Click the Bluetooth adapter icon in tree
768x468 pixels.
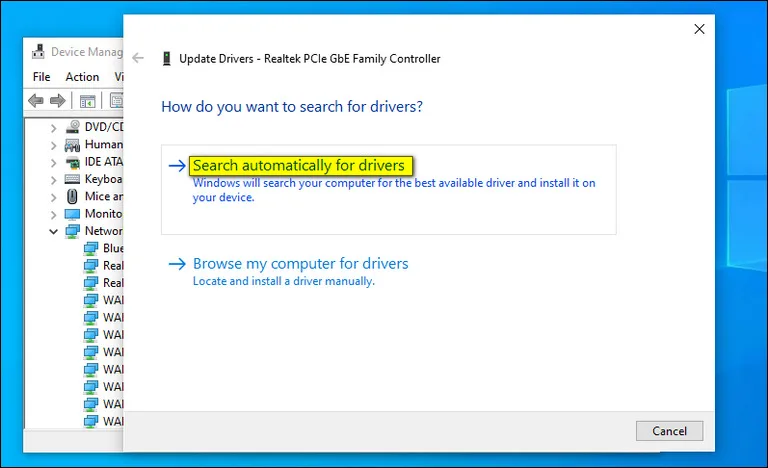(x=91, y=249)
